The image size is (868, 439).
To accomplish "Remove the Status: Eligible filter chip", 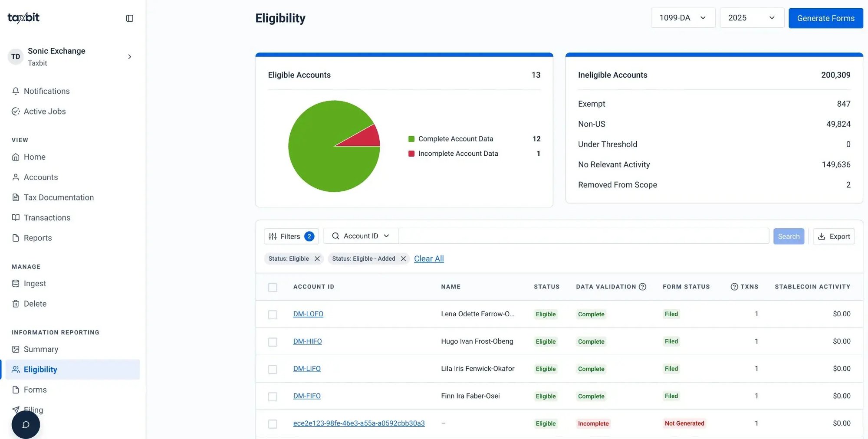I will (x=317, y=259).
